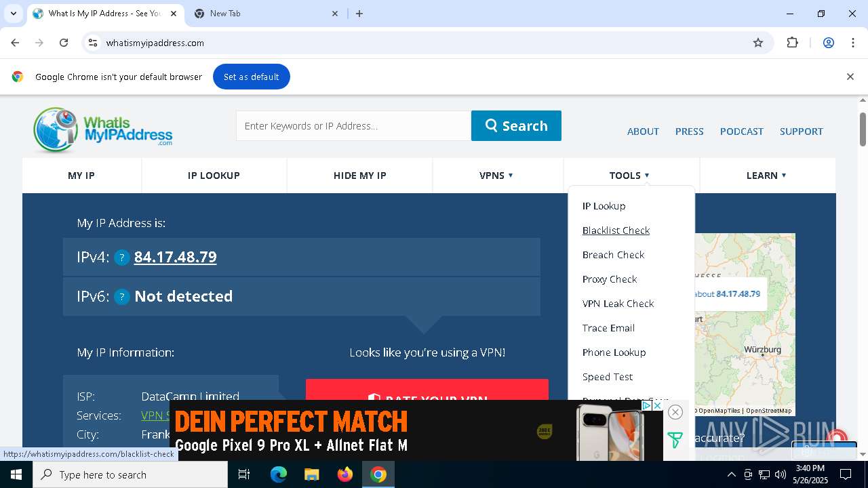The height and width of the screenshot is (488, 868).
Task: Dismiss the default browser notification bar
Action: [850, 77]
